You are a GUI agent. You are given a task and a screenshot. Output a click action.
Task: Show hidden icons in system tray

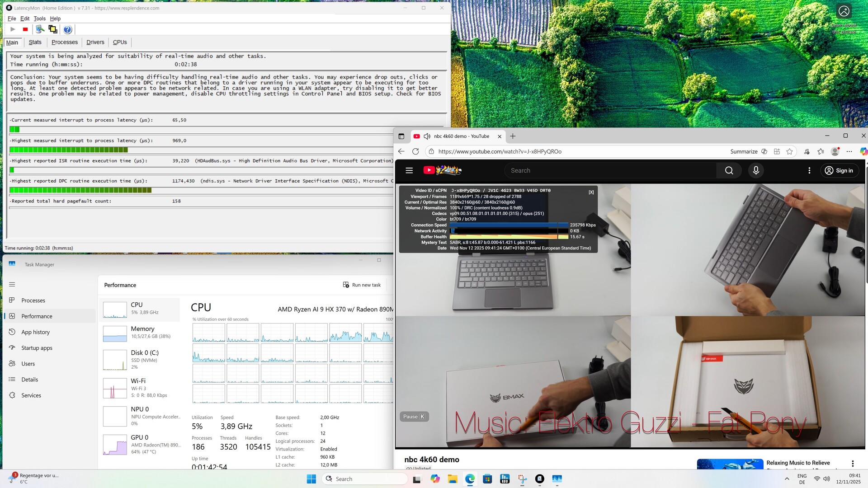click(787, 479)
